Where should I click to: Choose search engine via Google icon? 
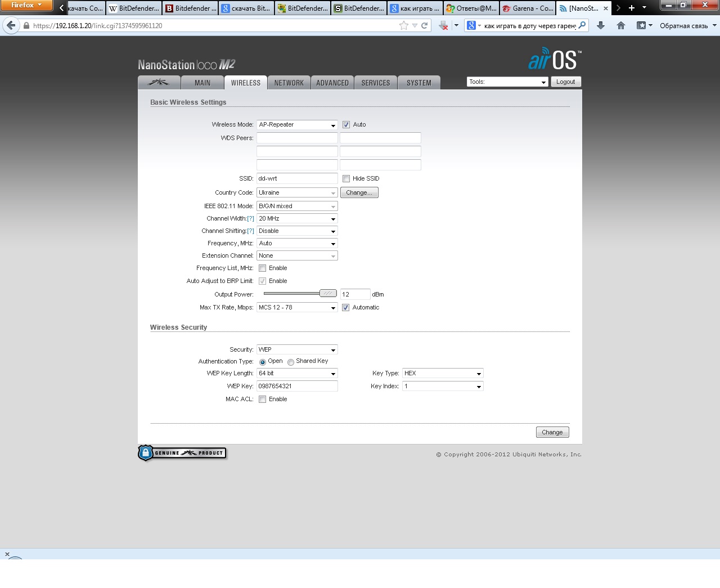pyautogui.click(x=474, y=25)
